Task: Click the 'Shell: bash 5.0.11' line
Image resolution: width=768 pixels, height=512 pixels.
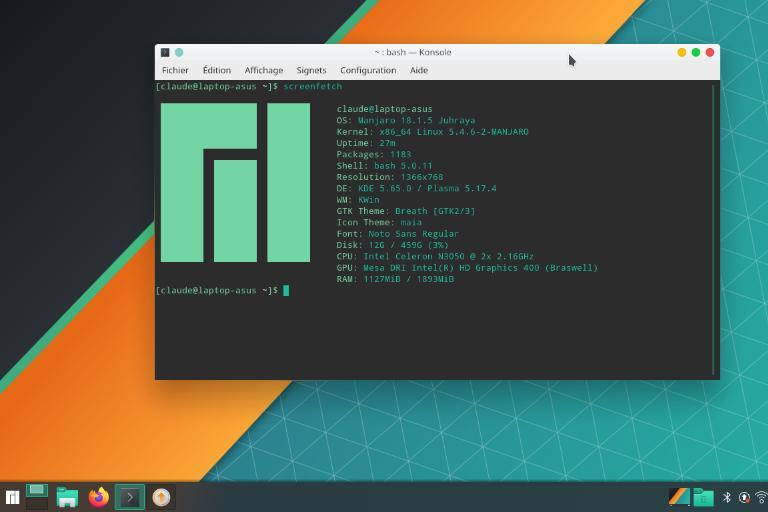Action: coord(384,166)
